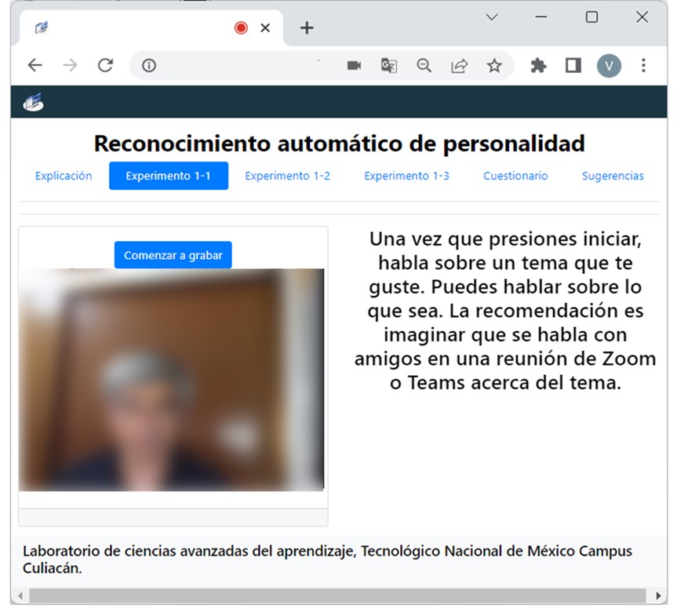View site information icon in address bar
Viewport: 677px width, 616px height.
149,65
